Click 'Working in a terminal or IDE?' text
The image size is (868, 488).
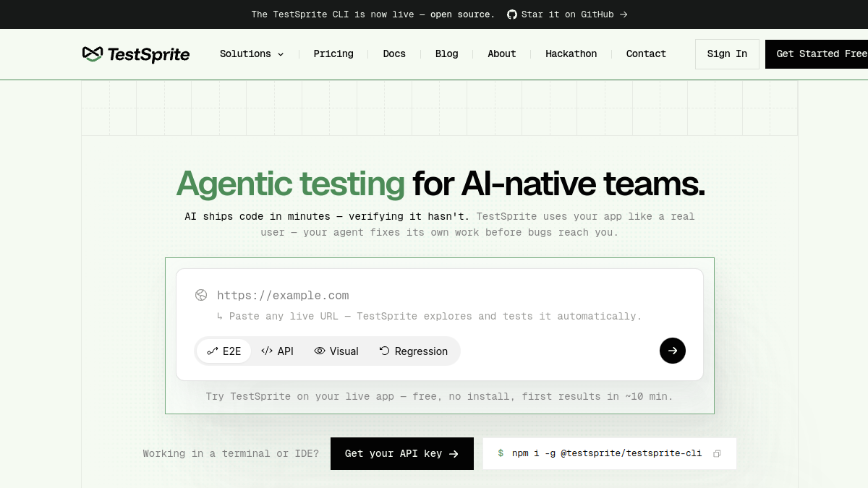231,454
